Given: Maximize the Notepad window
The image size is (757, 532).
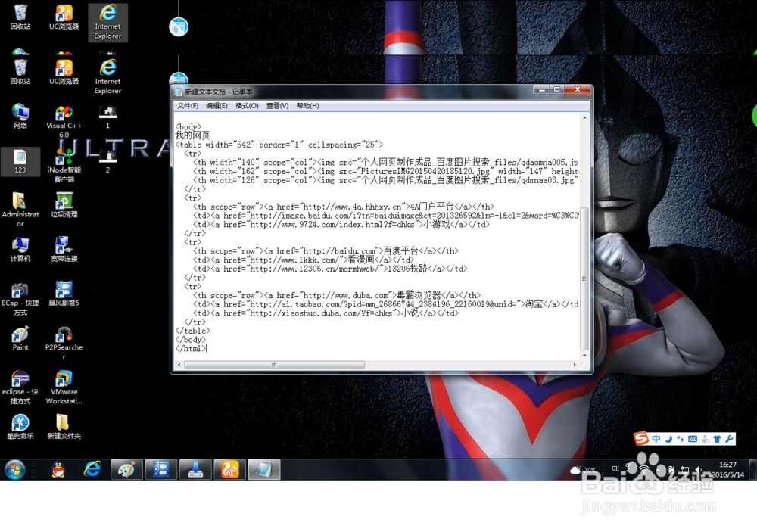Looking at the screenshot, I should pyautogui.click(x=556, y=90).
